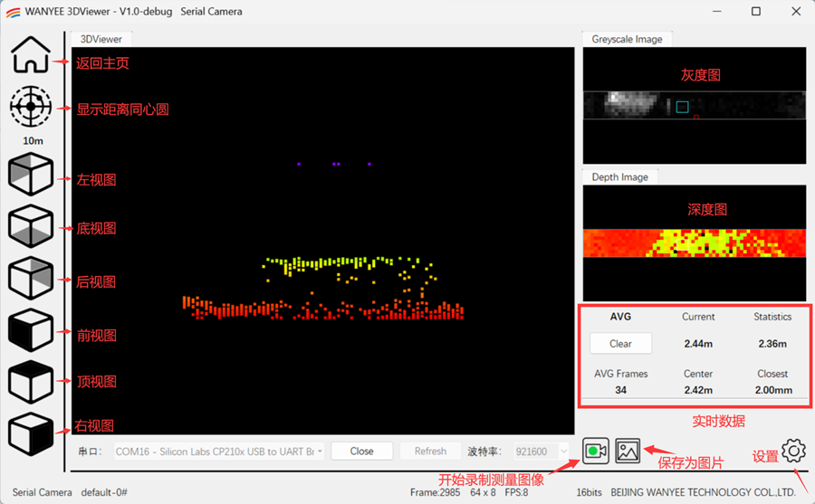
Task: Choose the right view cube icon
Action: coord(31,434)
